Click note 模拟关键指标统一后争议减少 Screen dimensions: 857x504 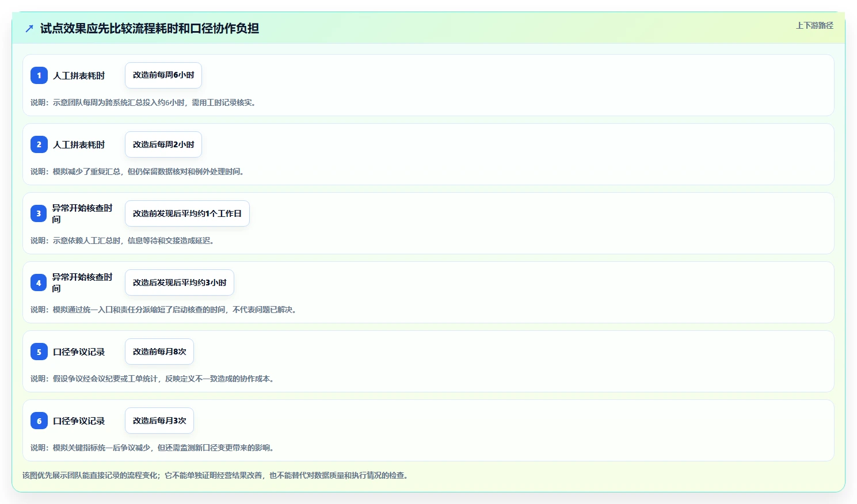pyautogui.click(x=153, y=448)
